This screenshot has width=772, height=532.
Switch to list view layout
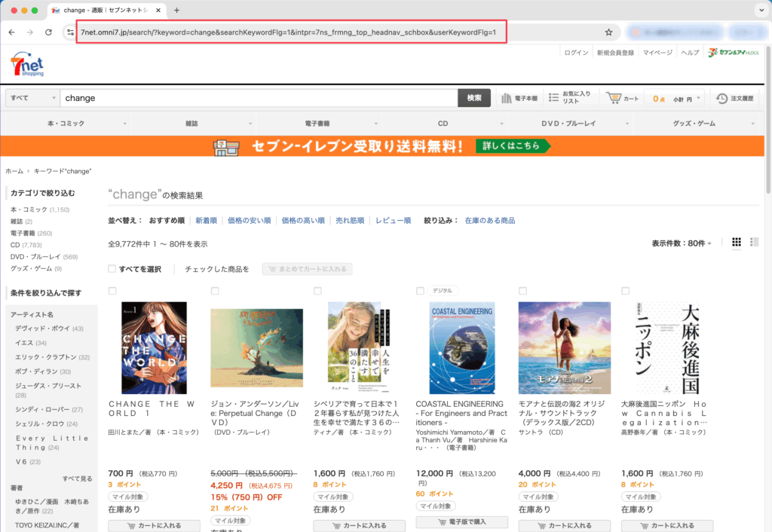pyautogui.click(x=754, y=242)
